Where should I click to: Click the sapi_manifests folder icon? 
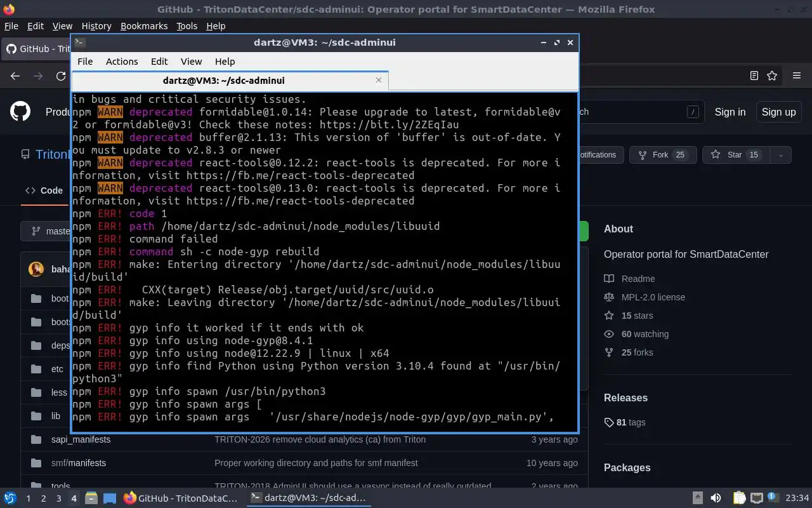click(36, 439)
